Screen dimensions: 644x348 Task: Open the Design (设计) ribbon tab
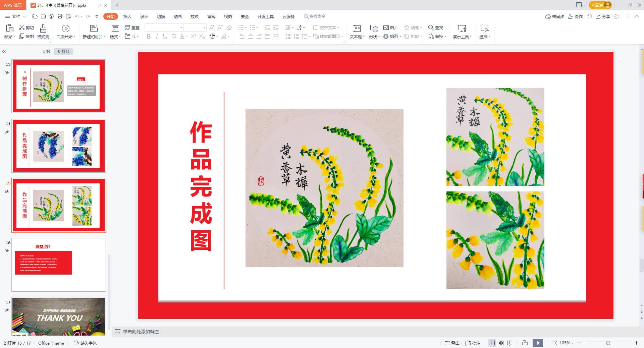pos(144,16)
